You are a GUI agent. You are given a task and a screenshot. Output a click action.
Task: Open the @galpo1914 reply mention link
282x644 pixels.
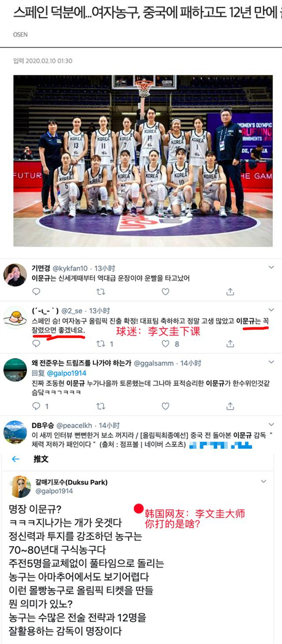(x=67, y=373)
